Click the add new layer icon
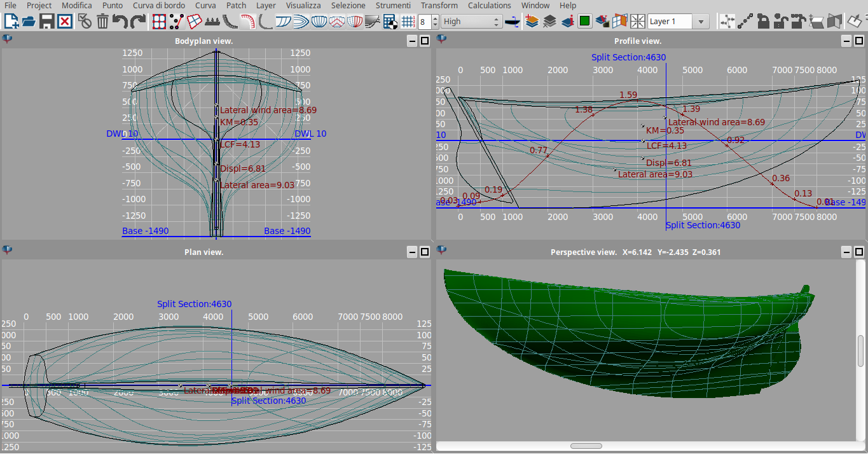Screen dimensions: 868x454 click(532, 21)
